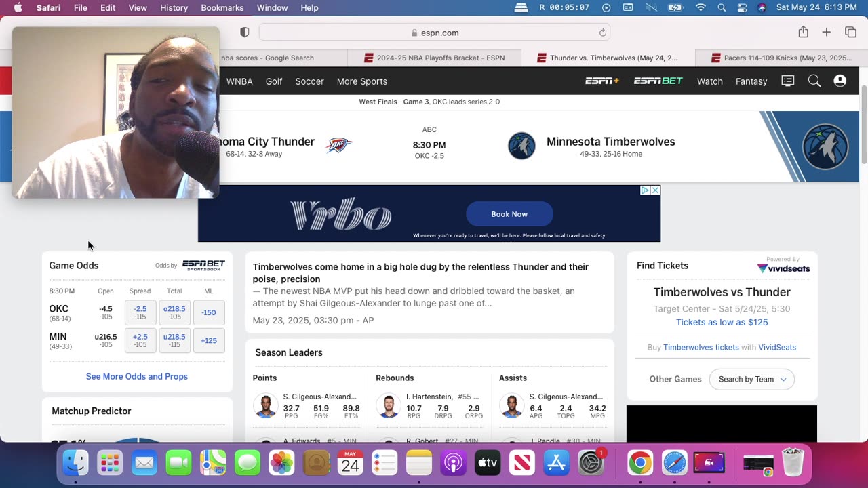
Task: Open Messages in the Dock
Action: 247,464
